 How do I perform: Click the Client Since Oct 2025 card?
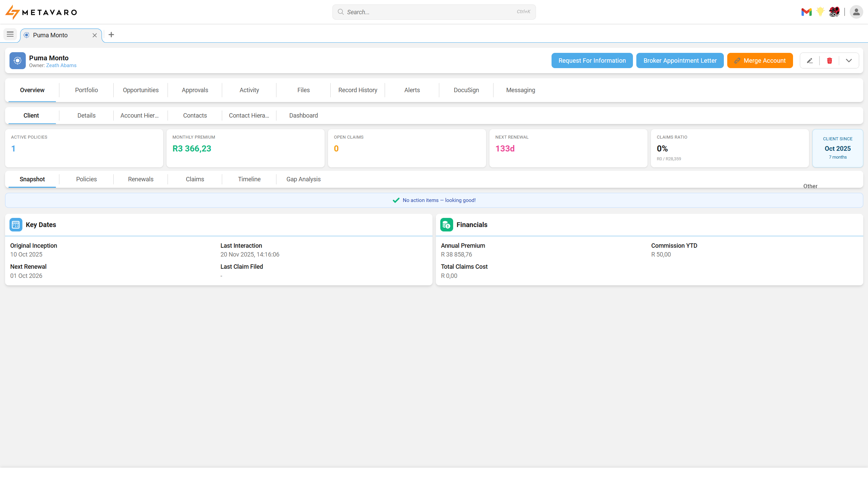[x=838, y=148]
